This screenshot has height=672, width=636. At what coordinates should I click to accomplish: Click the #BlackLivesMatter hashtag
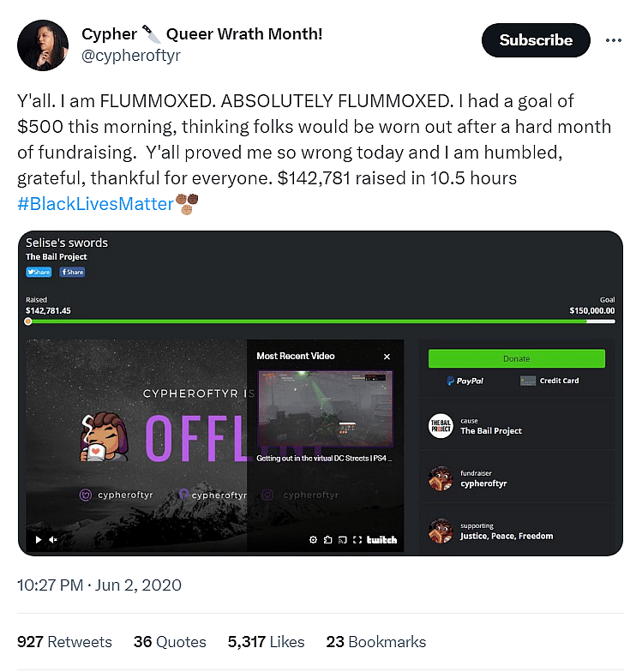click(x=96, y=204)
